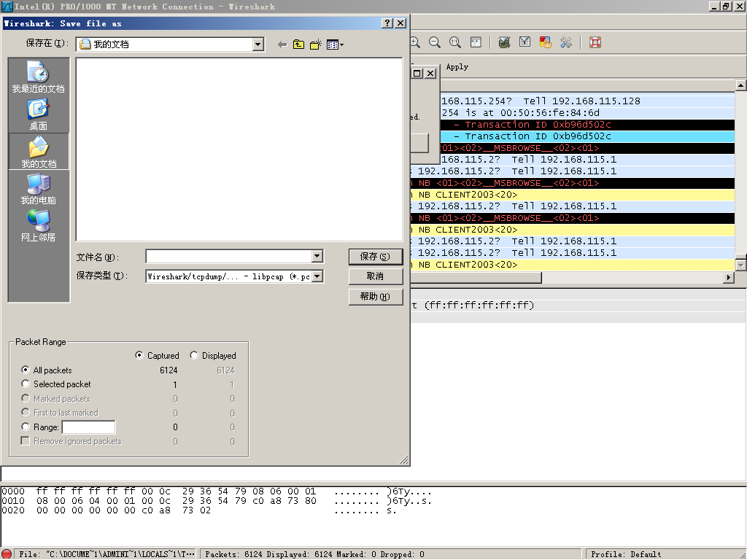This screenshot has width=747, height=560.
Task: Click the packet list horizontal scrollbar thumb
Action: (476, 277)
